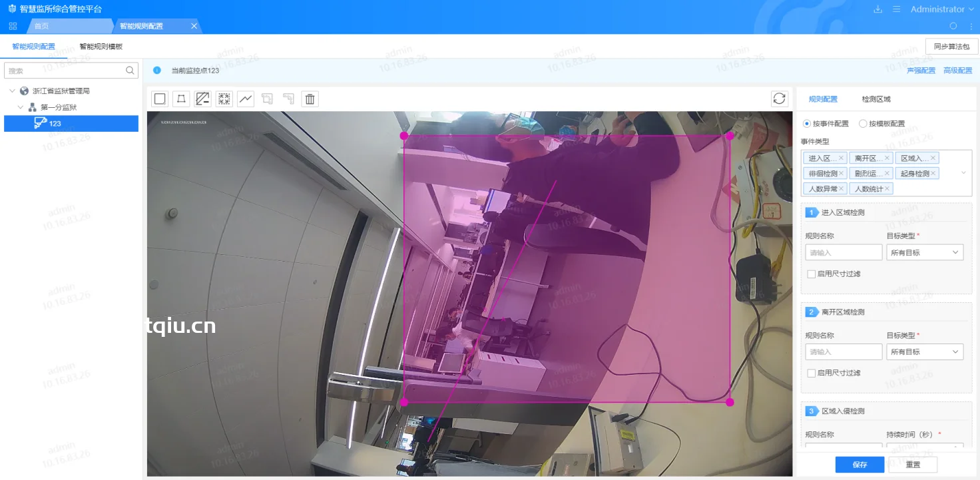Switch to the 检测区域 tab
980x480 pixels.
click(875, 99)
